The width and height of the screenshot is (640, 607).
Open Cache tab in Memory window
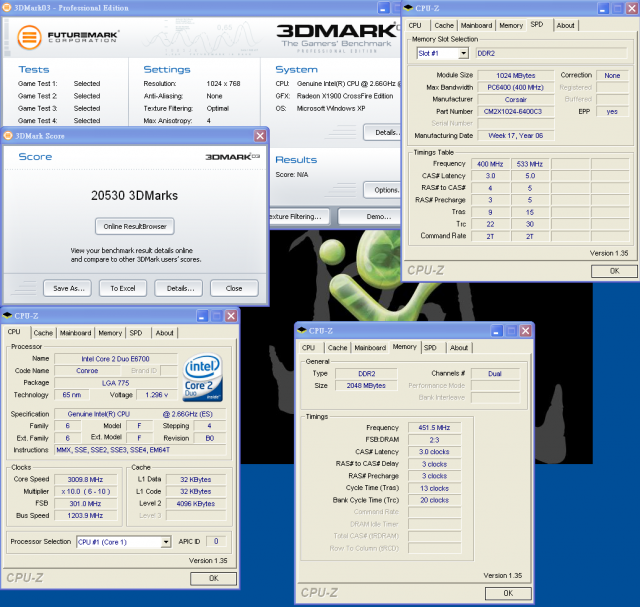pos(338,347)
